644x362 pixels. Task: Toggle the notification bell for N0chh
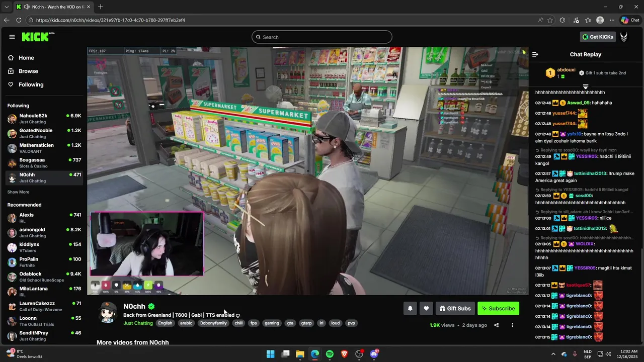(410, 308)
